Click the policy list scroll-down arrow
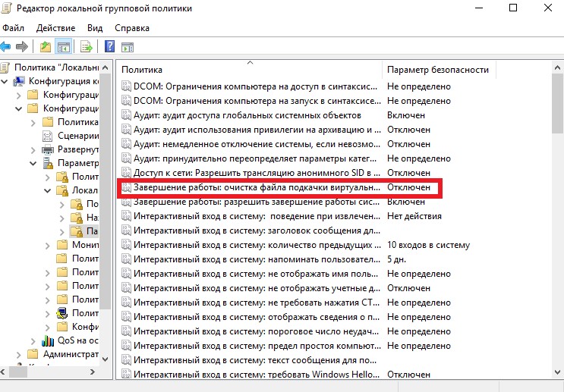 click(557, 372)
